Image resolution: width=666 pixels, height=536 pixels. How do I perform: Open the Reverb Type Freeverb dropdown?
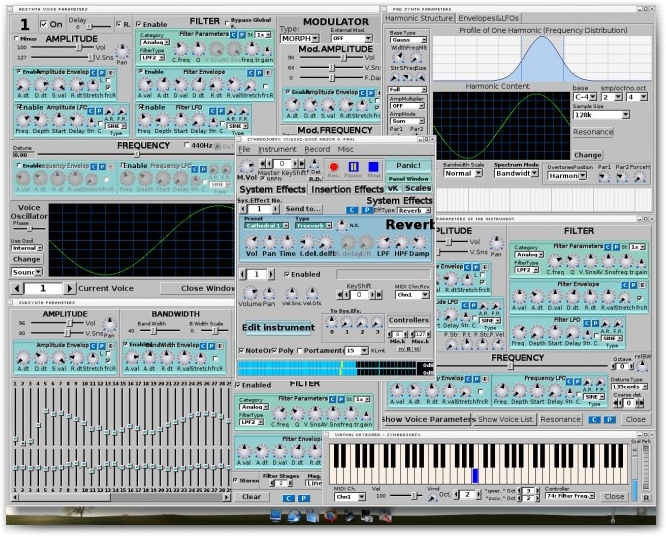coord(313,226)
